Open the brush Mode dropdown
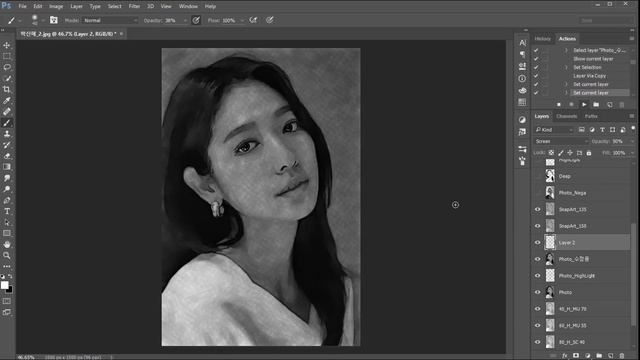Viewport: 640px width, 360px height. click(111, 20)
